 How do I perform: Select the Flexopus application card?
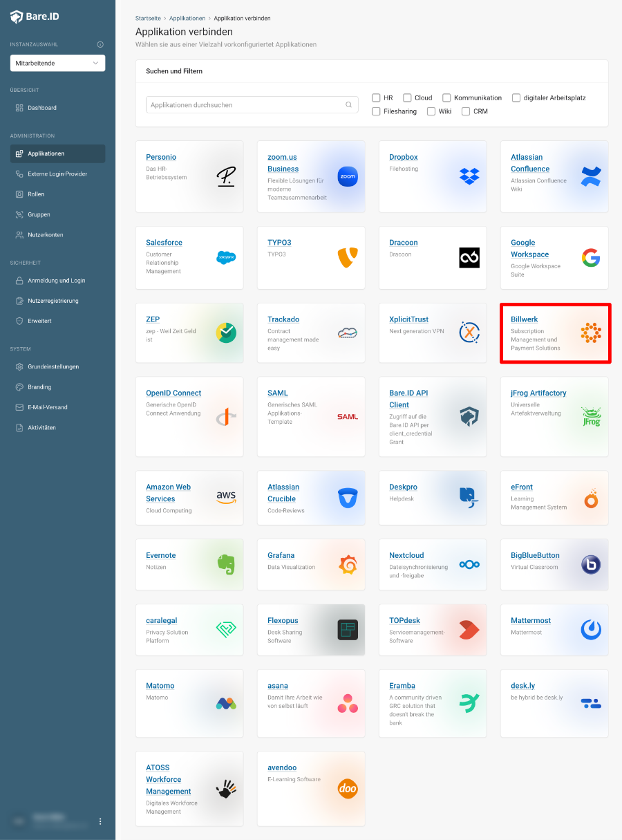(311, 630)
